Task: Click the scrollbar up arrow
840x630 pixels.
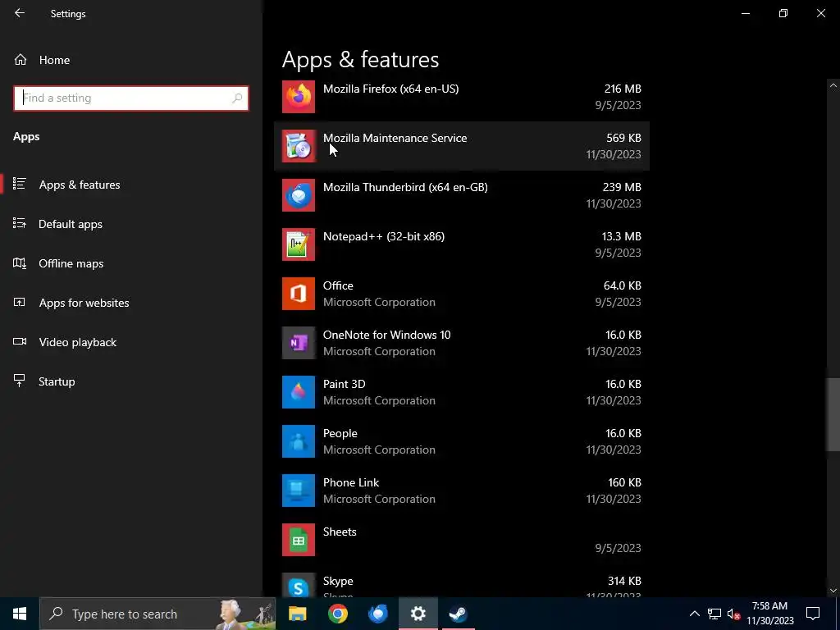Action: 833,85
